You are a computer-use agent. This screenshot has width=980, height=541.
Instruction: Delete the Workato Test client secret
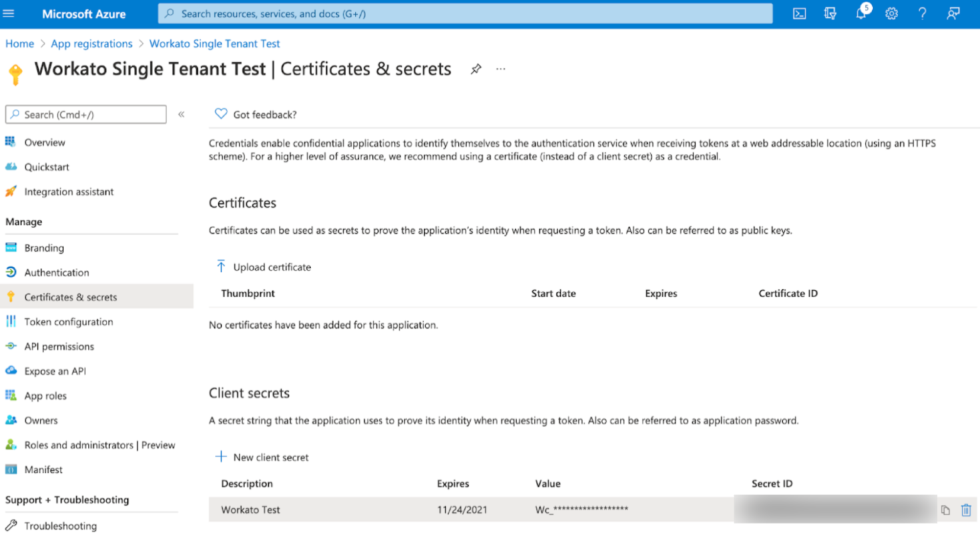coord(966,510)
